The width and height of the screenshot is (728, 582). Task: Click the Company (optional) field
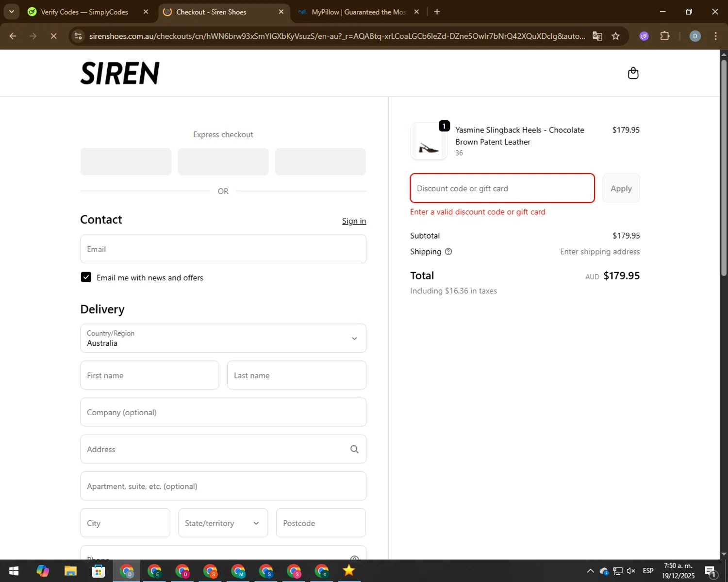[x=223, y=412]
